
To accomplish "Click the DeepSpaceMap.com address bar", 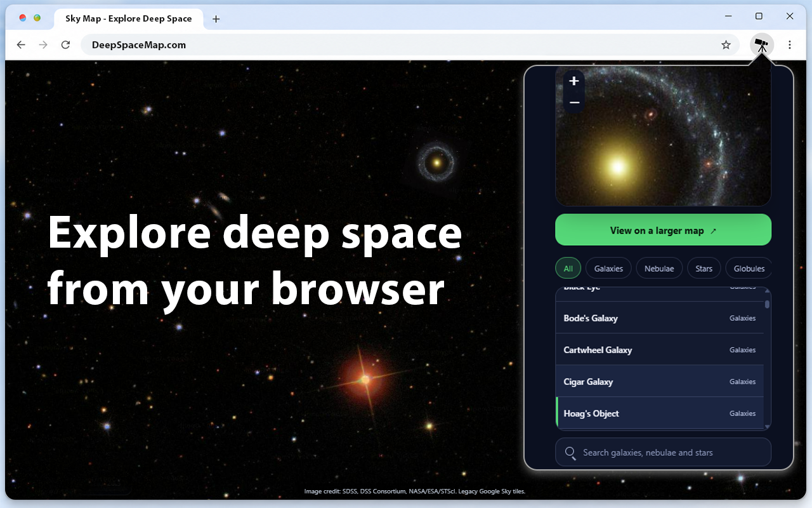I will pyautogui.click(x=409, y=45).
